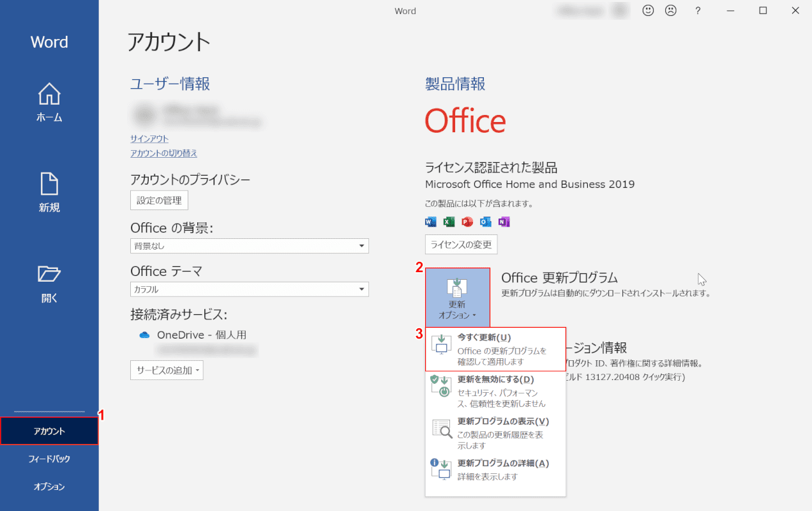Expand the Add a service dropdown button
The image size is (812, 511).
coord(167,370)
